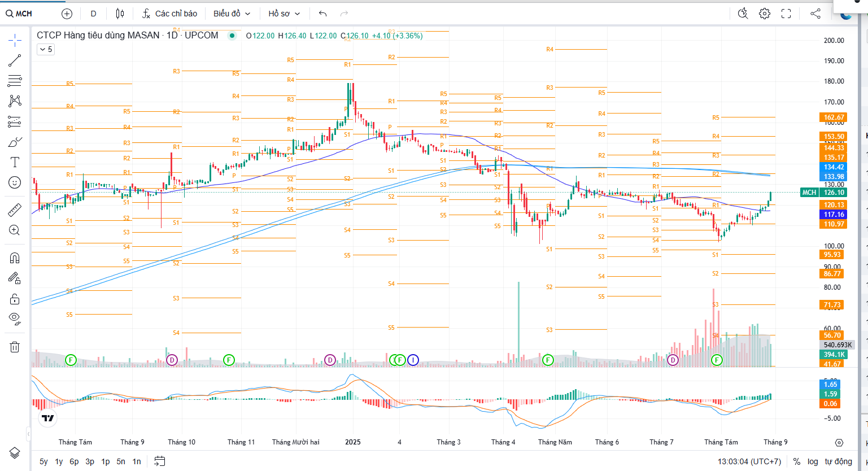868x471 pixels.
Task: Click the trash icon to remove drawings
Action: pyautogui.click(x=15, y=347)
